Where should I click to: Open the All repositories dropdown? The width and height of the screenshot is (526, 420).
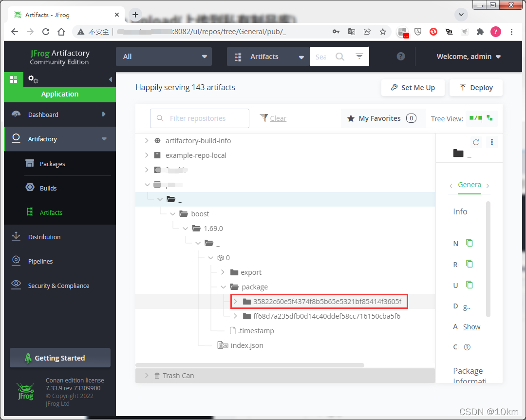pyautogui.click(x=164, y=57)
